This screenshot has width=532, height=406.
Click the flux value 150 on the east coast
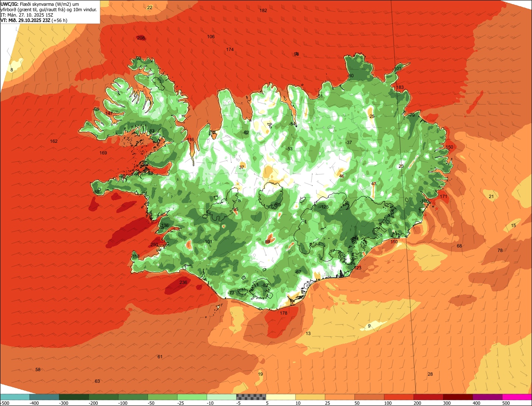pos(449,147)
